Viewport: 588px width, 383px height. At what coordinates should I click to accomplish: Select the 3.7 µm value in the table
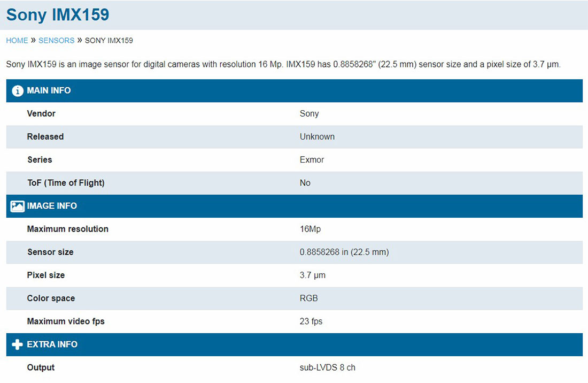tap(312, 275)
